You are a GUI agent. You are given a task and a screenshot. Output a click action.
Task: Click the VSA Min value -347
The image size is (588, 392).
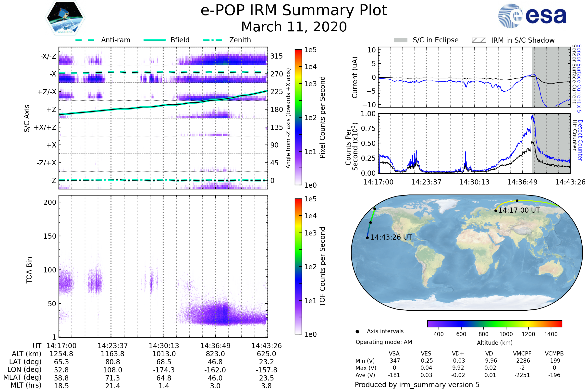pyautogui.click(x=394, y=361)
